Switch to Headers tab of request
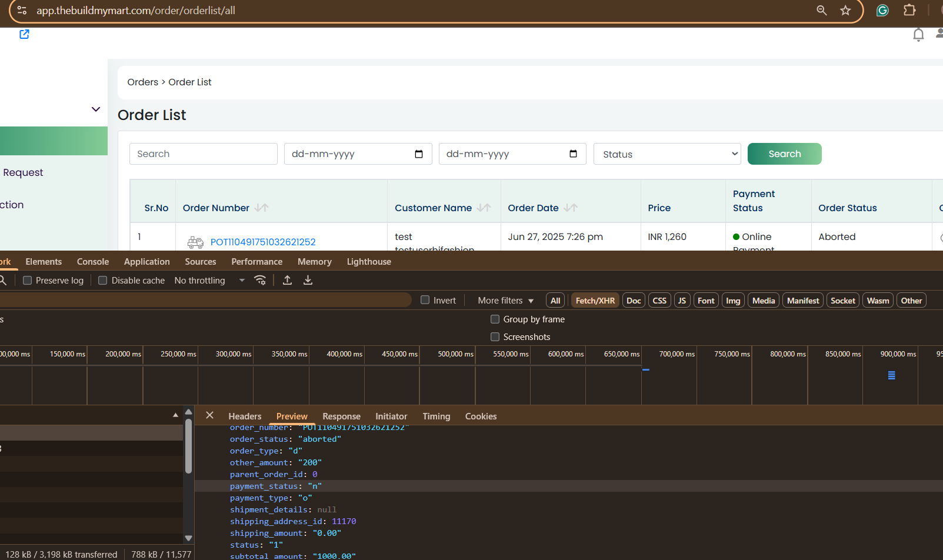 pyautogui.click(x=245, y=416)
